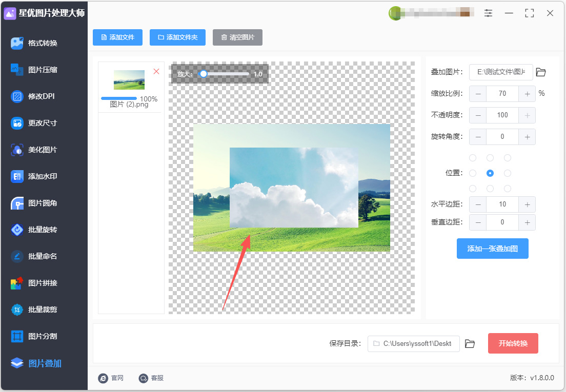Open the settings sliders icon in title bar
The width and height of the screenshot is (566, 392).
click(x=488, y=13)
